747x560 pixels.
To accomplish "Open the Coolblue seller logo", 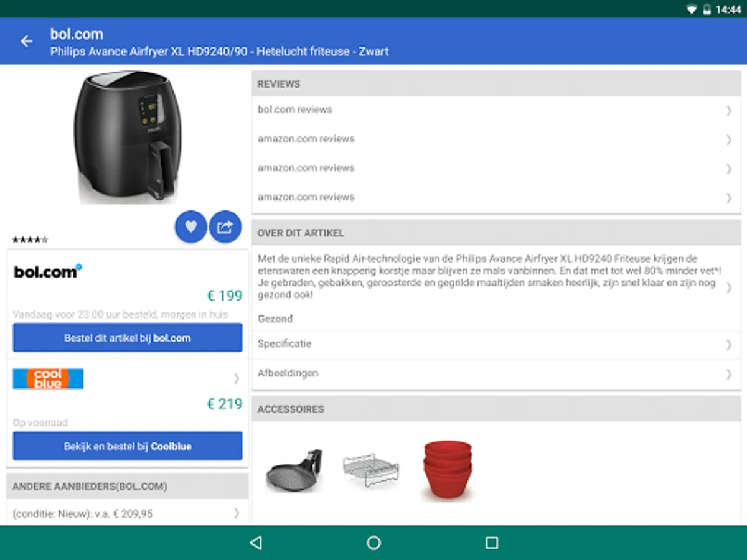I will (48, 378).
